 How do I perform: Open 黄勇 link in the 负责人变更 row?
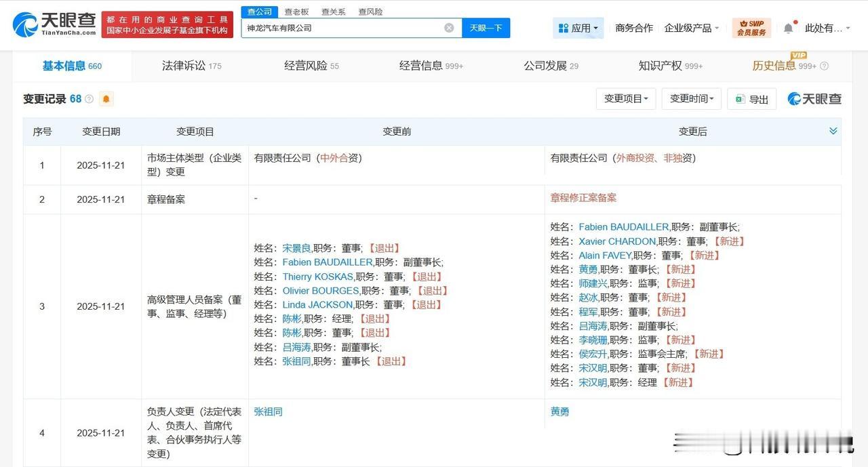[560, 411]
